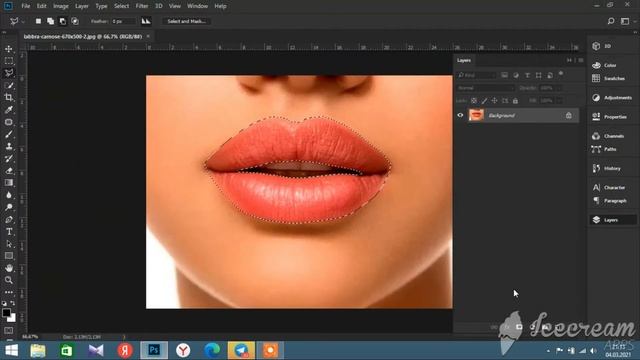Collapse the Layers panel with double arrows
Screen dimensions: 640x360
tap(569, 60)
